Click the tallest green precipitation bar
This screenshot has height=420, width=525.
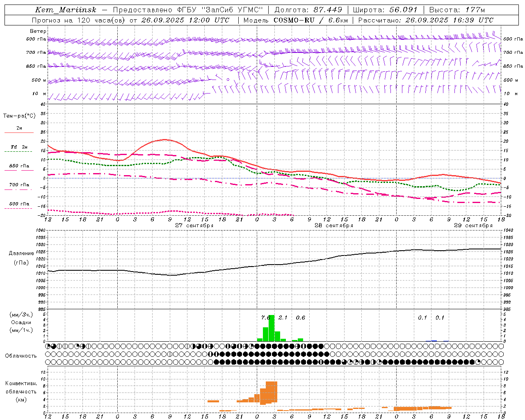pyautogui.click(x=272, y=328)
